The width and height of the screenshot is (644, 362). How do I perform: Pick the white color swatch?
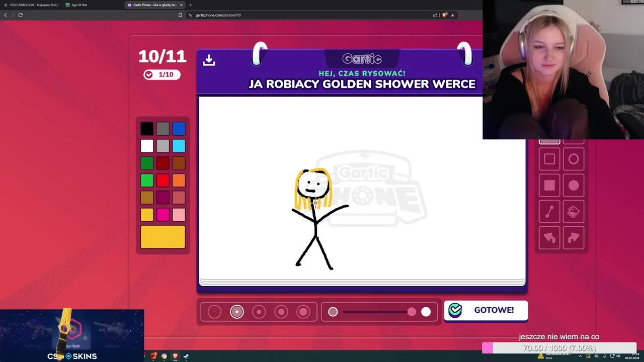pos(147,146)
